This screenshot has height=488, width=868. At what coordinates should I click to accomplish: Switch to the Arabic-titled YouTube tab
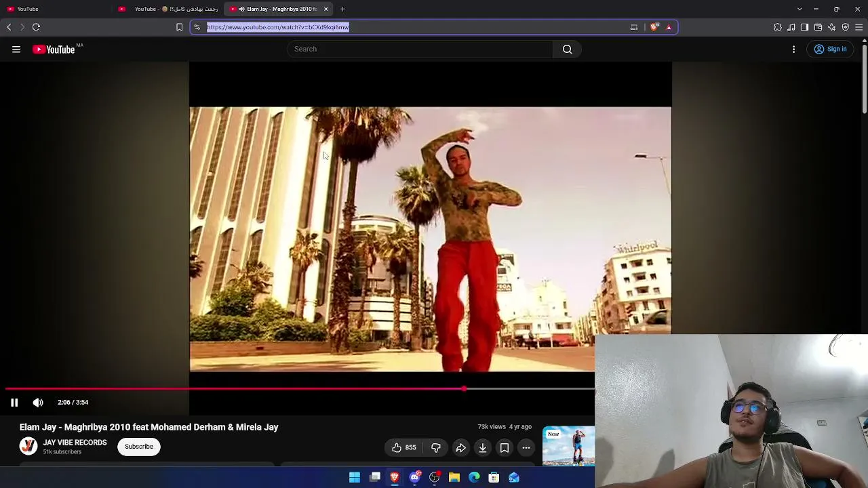[x=168, y=9]
